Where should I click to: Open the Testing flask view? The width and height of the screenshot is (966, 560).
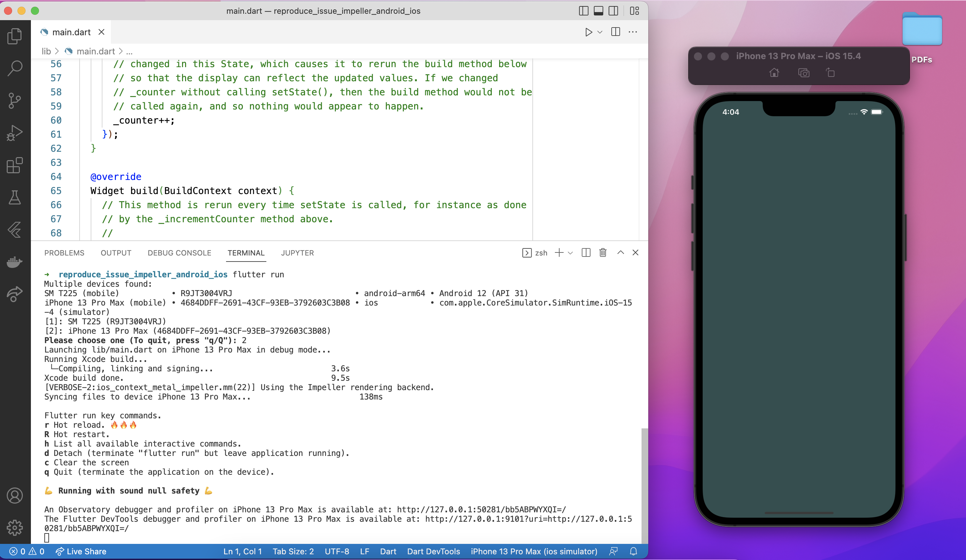point(14,197)
